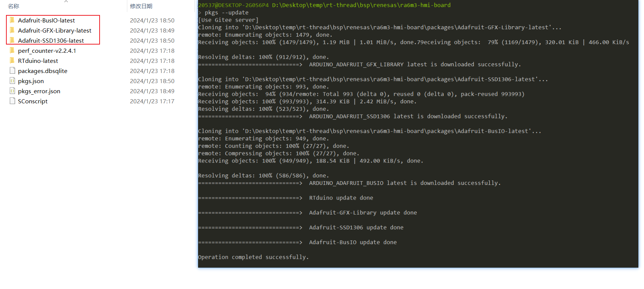Click the 'Adafruit-SSD1306 update done' line
This screenshot has width=644, height=289.
click(301, 228)
